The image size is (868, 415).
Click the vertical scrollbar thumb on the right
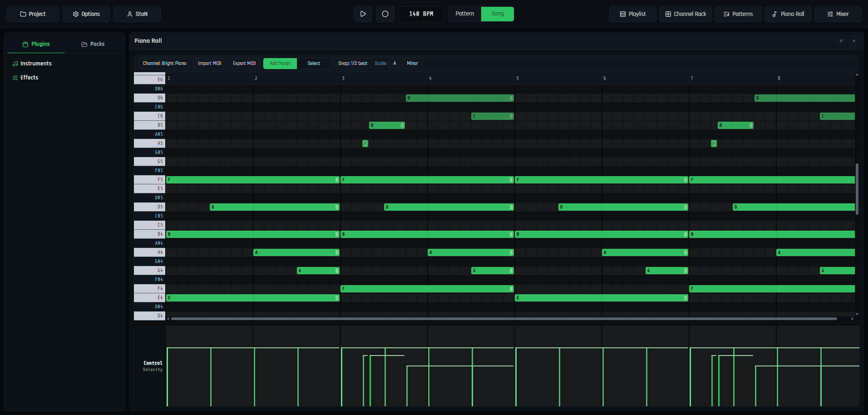857,189
